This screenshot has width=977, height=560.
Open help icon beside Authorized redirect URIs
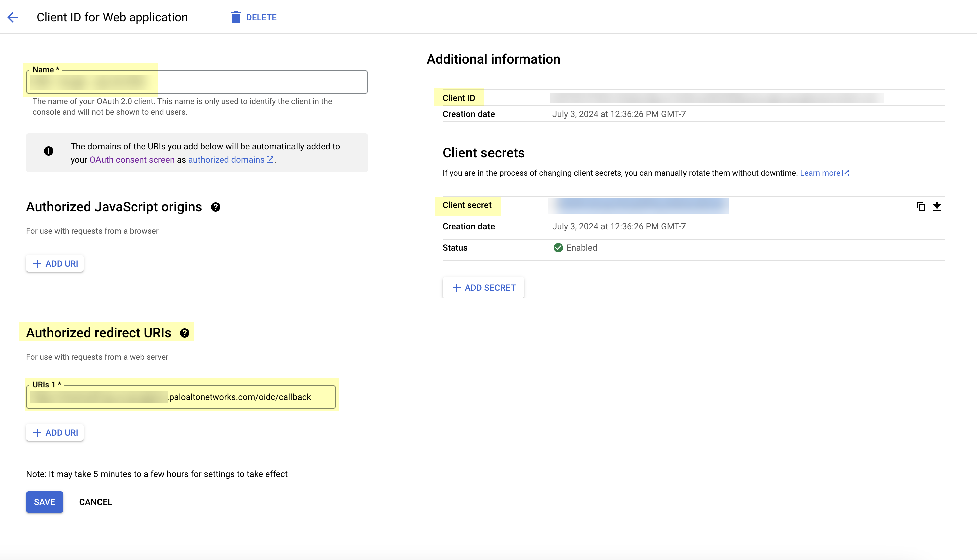185,333
